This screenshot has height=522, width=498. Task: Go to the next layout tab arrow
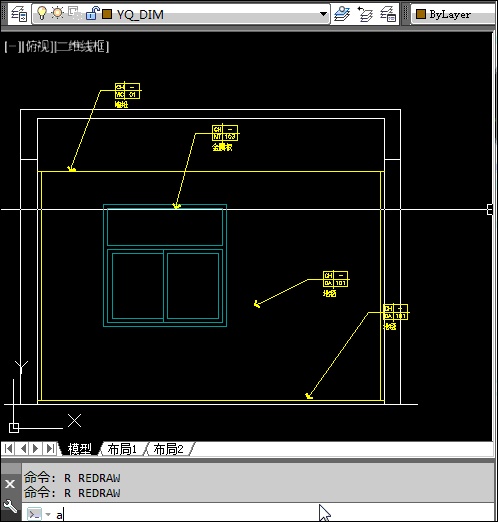(x=36, y=449)
